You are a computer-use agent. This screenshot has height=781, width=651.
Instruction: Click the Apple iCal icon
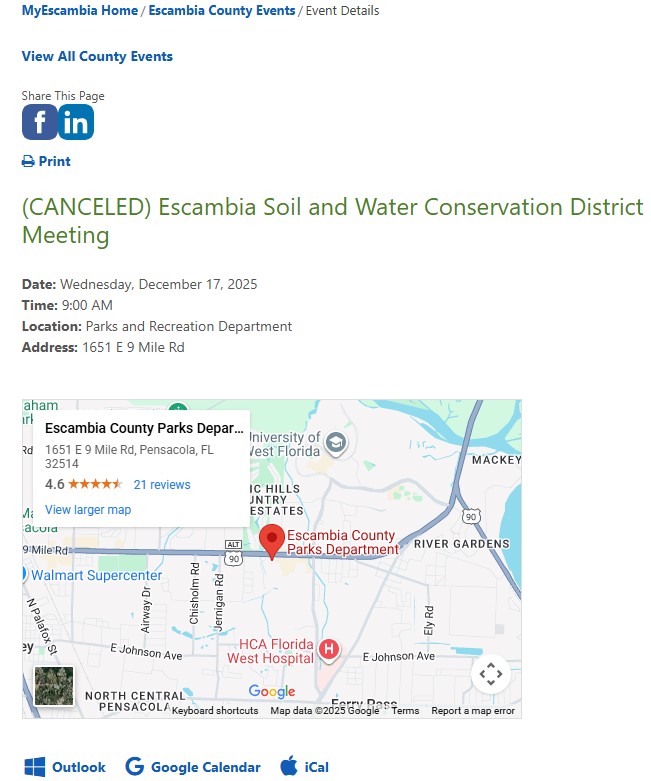pos(288,767)
